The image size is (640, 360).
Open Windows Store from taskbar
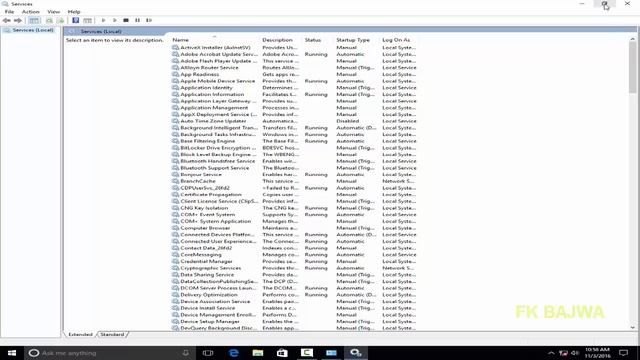click(x=282, y=353)
